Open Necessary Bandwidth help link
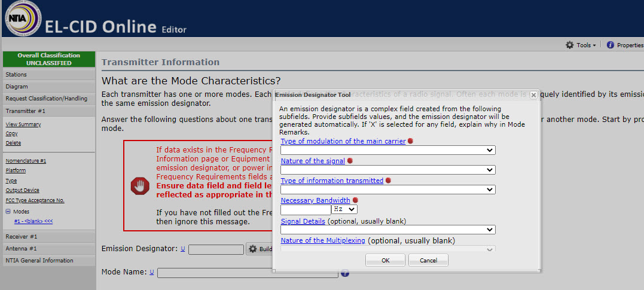Screen dimensions: 644x290 click(x=316, y=200)
